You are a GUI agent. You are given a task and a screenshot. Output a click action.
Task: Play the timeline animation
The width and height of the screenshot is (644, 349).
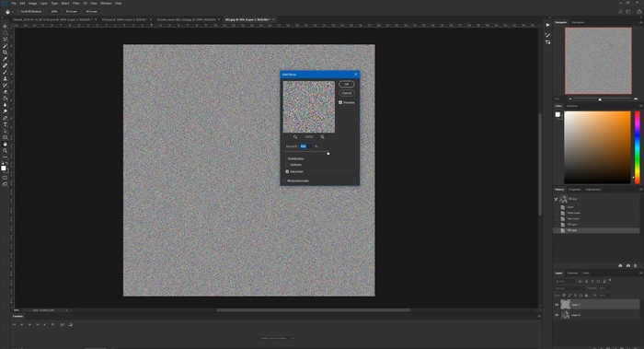(x=29, y=325)
